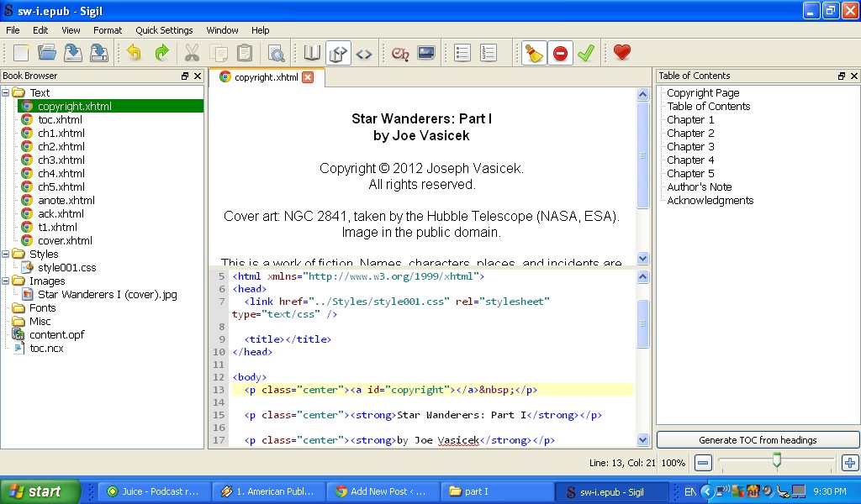Screen dimensions: 861x504
Task: Toggle the Tidy Clean broom icon
Action: [x=534, y=53]
